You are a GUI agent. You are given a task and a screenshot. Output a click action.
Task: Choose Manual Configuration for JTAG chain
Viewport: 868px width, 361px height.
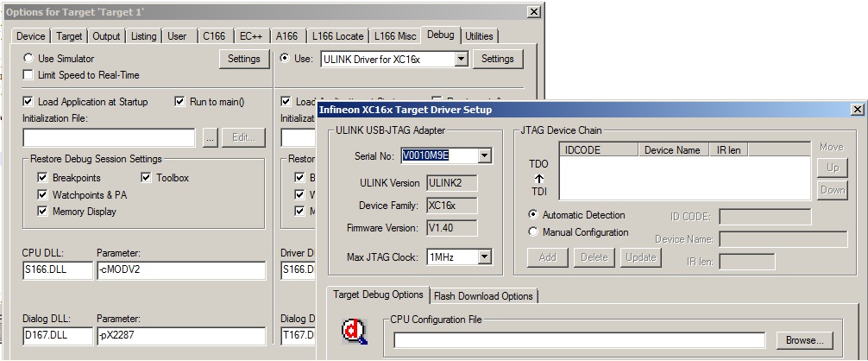(532, 232)
